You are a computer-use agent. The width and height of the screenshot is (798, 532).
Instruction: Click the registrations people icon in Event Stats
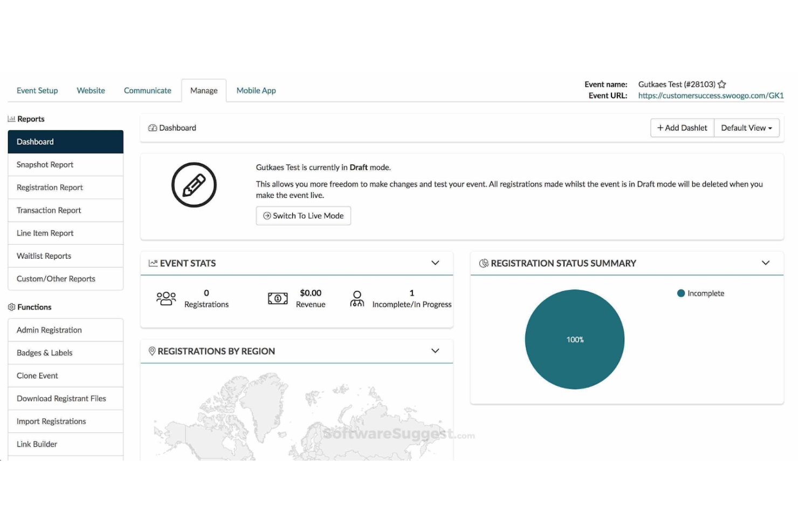click(166, 299)
